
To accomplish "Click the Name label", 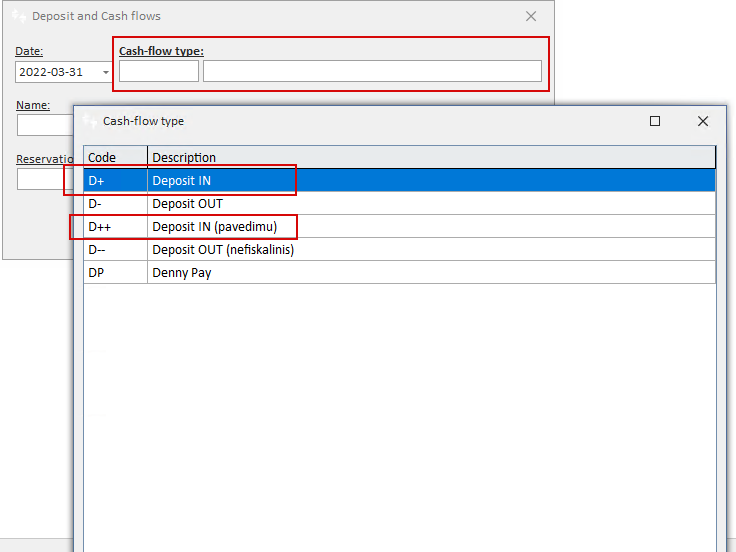I will point(33,105).
